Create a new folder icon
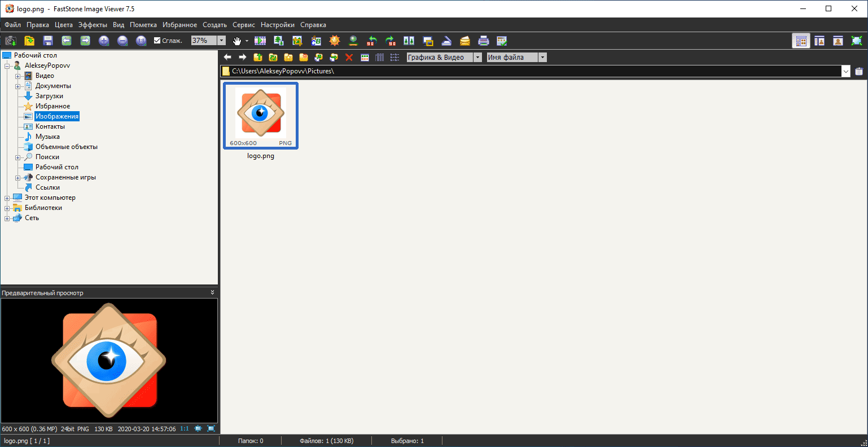 (x=304, y=57)
